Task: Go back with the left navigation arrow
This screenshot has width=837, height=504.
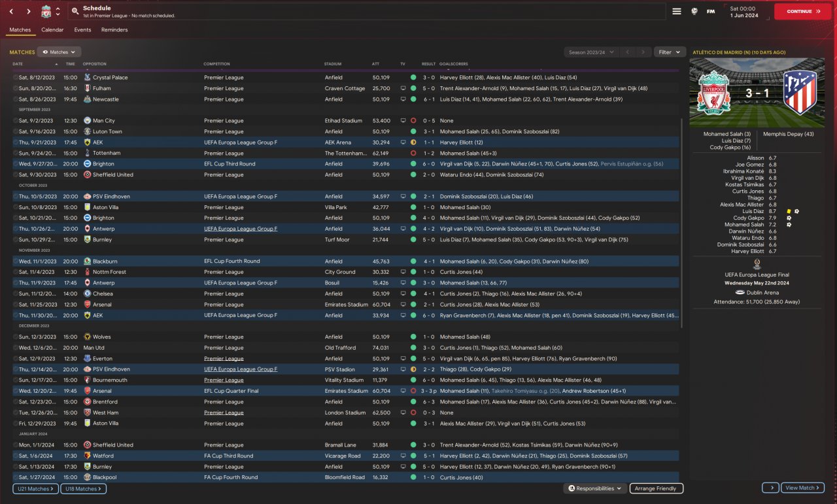Action: pyautogui.click(x=11, y=12)
